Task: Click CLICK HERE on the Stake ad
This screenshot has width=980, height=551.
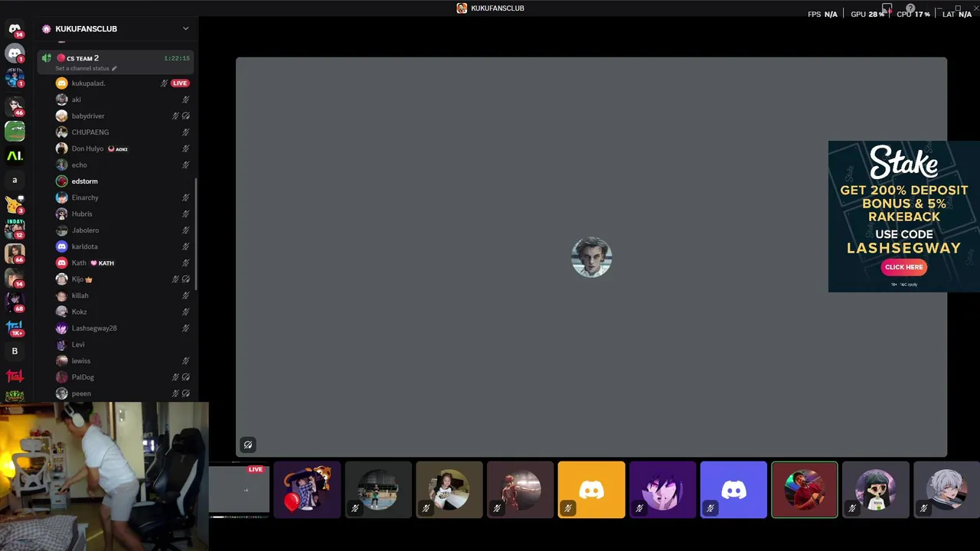Action: (x=903, y=267)
